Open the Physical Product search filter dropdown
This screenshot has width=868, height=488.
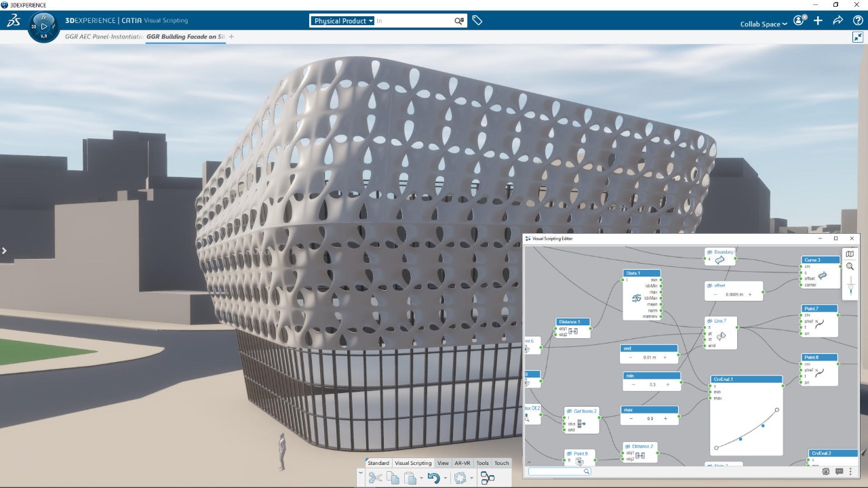343,21
